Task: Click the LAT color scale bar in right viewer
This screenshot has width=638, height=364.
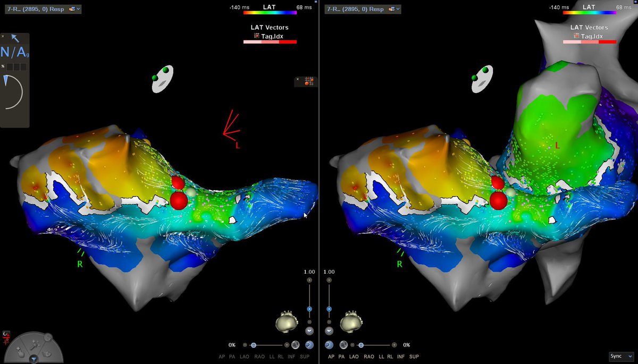Action: (x=590, y=12)
